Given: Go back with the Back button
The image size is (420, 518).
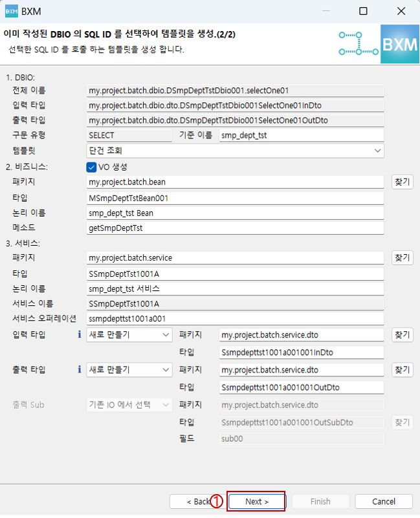Looking at the screenshot, I should [197, 501].
